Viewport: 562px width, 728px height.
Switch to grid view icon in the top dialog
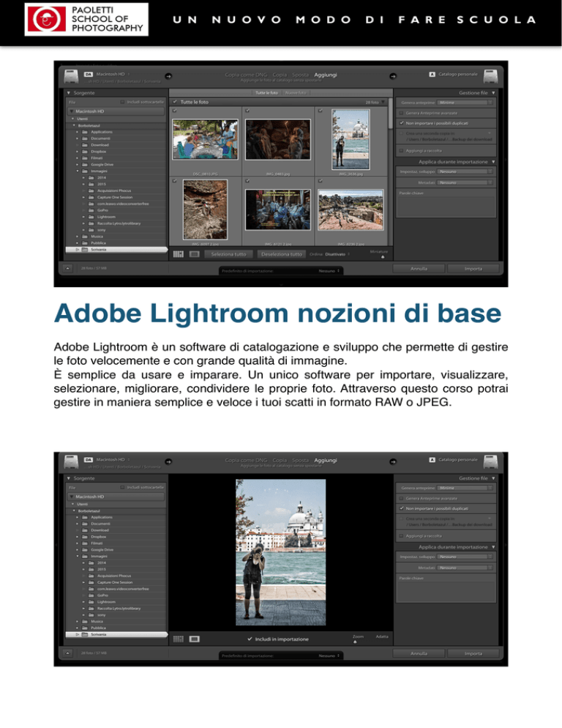[x=179, y=254]
